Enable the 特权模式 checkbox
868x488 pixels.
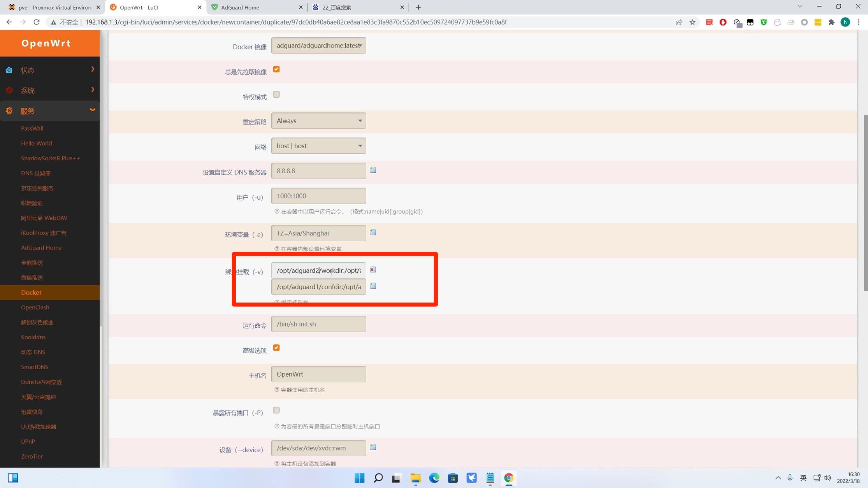[x=276, y=94]
